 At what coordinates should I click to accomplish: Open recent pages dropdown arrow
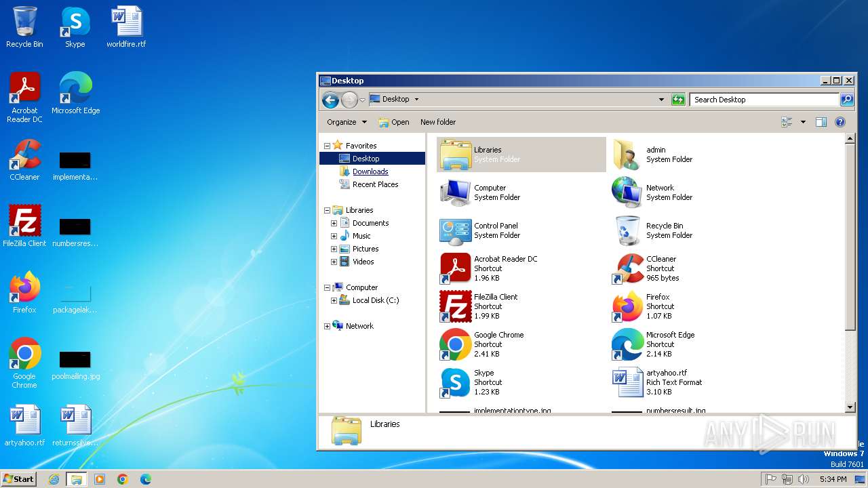(x=362, y=100)
